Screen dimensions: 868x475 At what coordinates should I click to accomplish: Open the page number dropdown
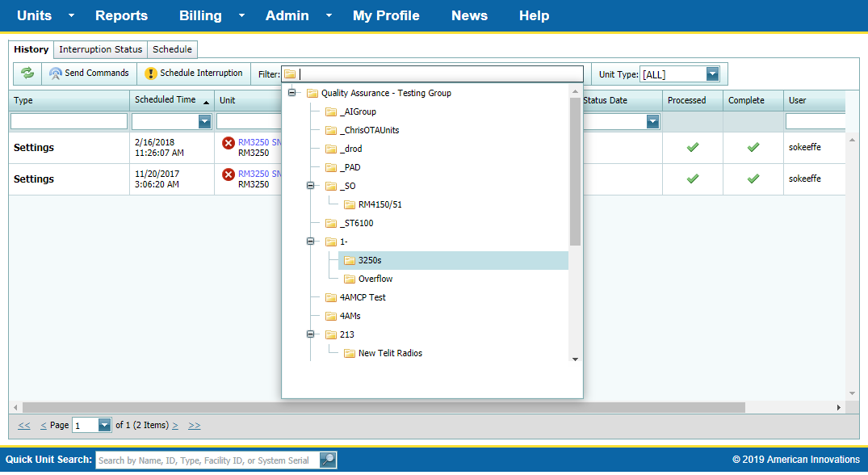[x=103, y=426]
